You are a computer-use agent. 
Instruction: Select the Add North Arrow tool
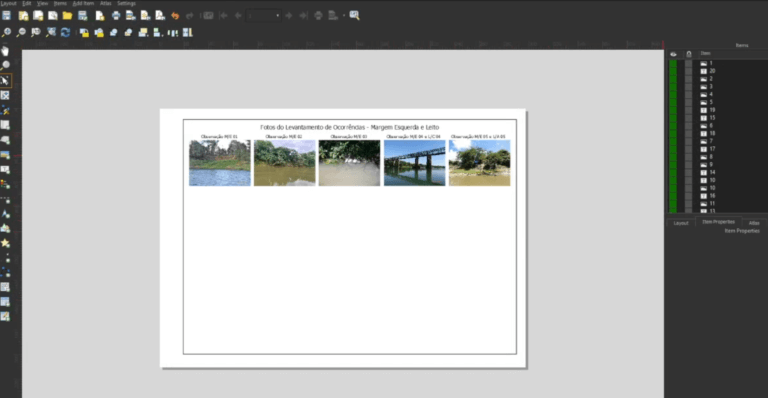(5, 214)
